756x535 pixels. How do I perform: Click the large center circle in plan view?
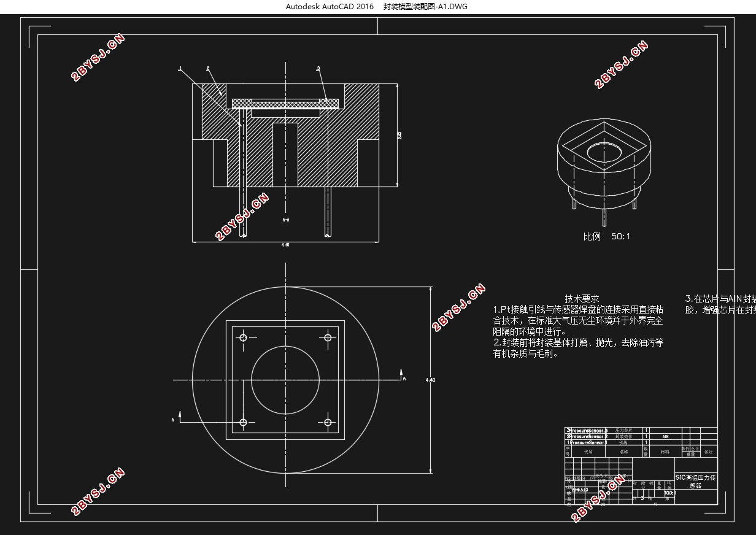285,380
